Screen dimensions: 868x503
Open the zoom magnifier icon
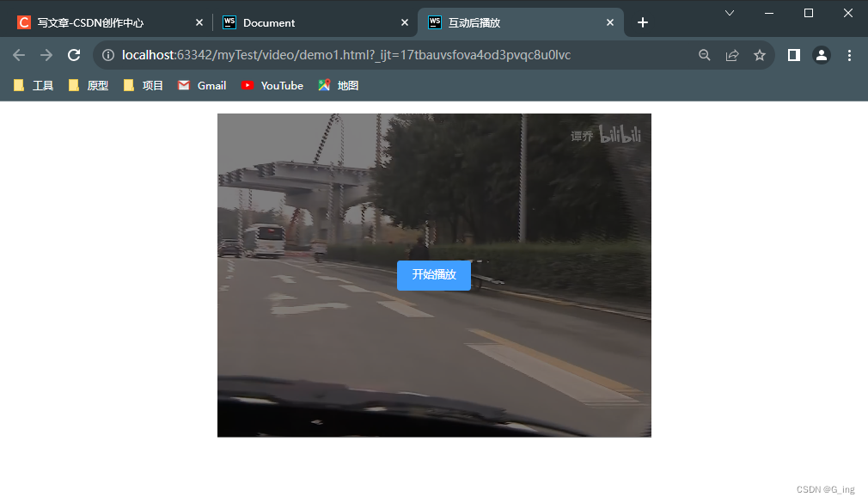coord(705,55)
